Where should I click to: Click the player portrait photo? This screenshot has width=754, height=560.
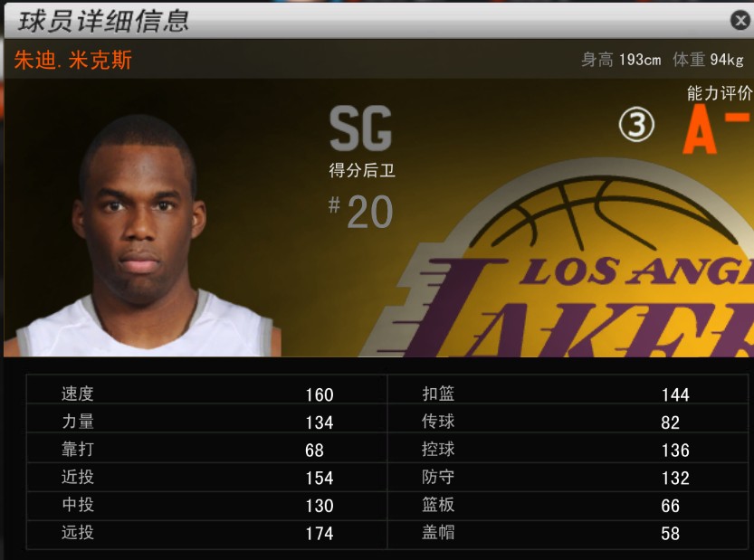(143, 235)
